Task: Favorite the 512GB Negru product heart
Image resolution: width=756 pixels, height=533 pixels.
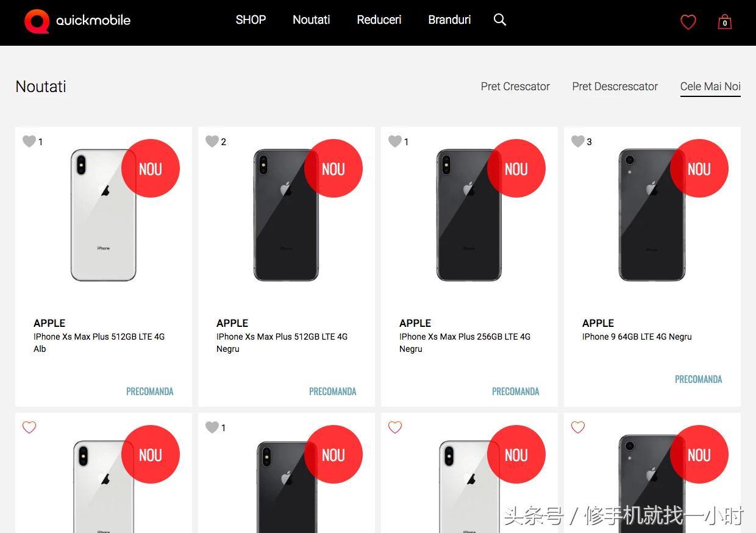Action: (x=212, y=141)
